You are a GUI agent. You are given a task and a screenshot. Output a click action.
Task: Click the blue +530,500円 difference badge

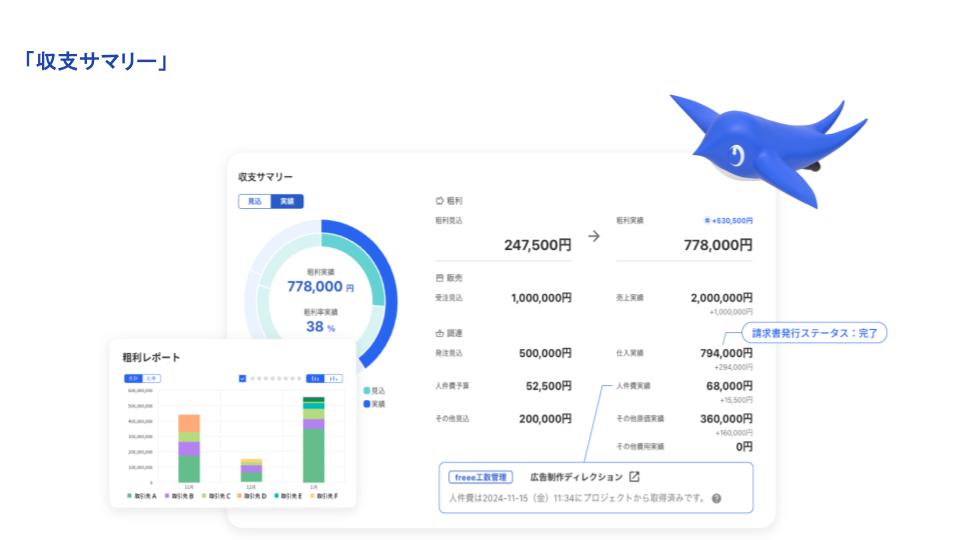point(729,220)
